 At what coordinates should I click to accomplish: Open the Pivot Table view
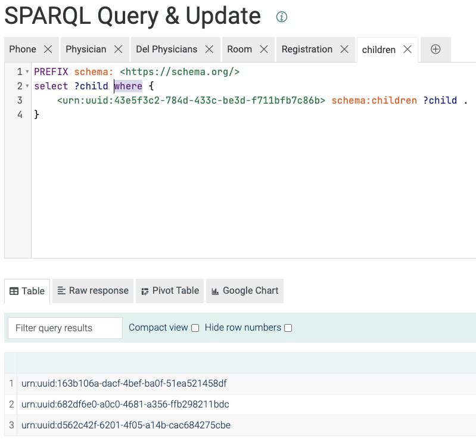[x=170, y=291]
